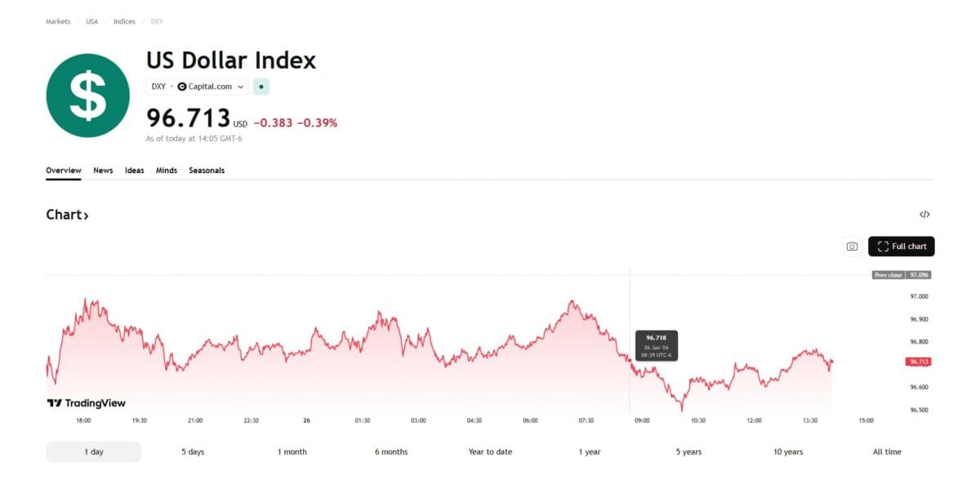Click the Capital.com provider icon
This screenshot has width=980, height=479.
182,86
